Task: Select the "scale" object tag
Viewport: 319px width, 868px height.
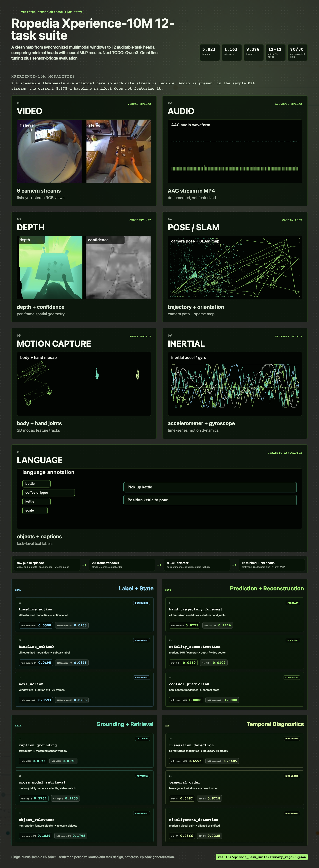Action: [x=35, y=511]
